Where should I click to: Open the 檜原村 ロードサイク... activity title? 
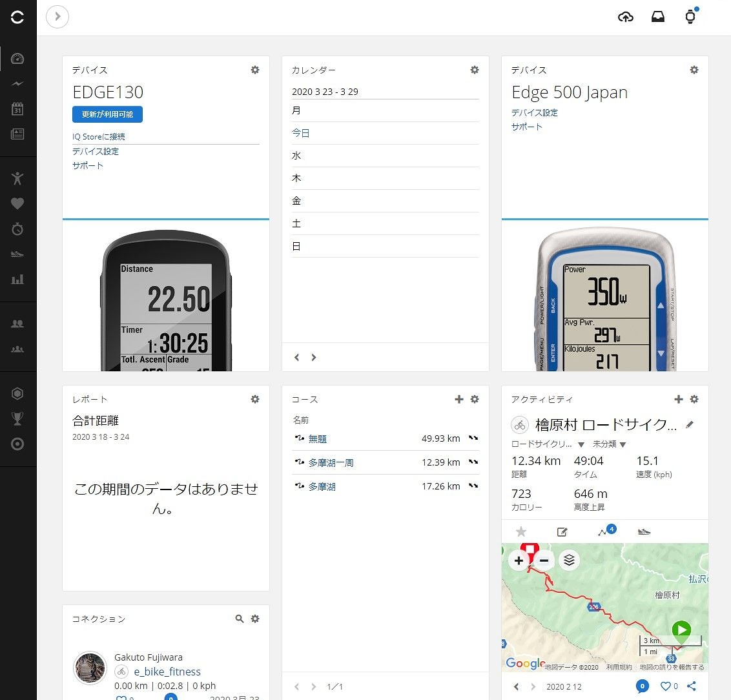(x=606, y=424)
